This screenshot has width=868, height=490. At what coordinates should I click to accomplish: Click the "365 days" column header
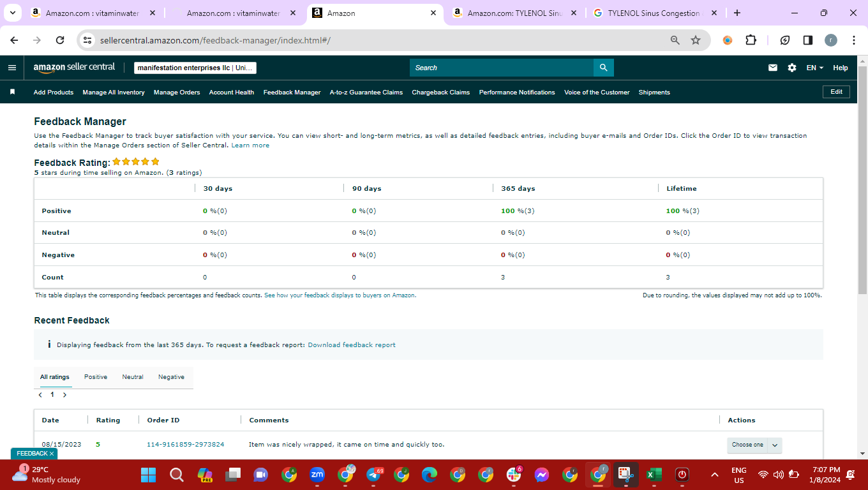click(518, 189)
